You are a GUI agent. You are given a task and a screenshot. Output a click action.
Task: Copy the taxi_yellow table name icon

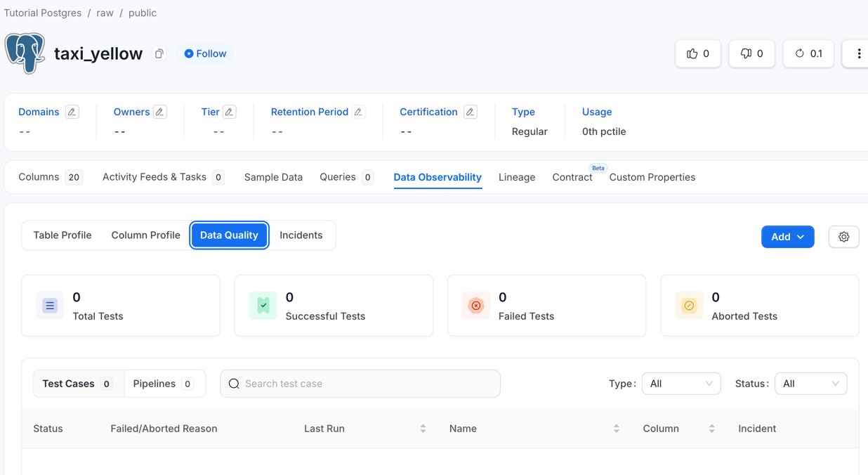point(159,54)
